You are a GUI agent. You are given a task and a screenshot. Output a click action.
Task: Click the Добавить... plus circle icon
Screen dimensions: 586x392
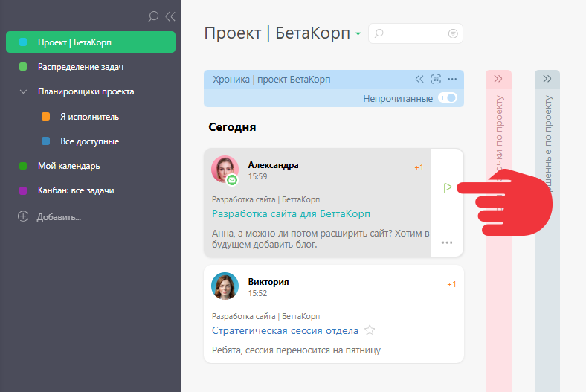click(x=23, y=216)
